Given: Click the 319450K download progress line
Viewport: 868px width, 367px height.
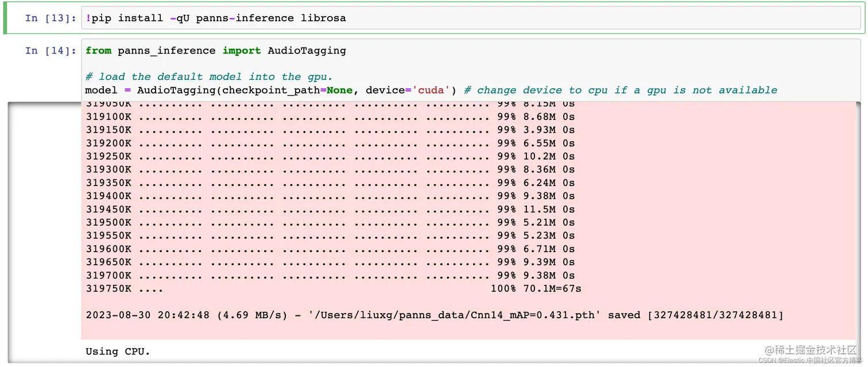Looking at the screenshot, I should pos(330,209).
